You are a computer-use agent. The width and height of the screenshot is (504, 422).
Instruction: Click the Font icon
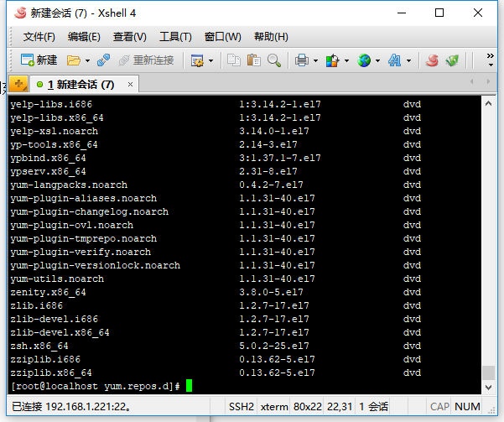click(395, 60)
